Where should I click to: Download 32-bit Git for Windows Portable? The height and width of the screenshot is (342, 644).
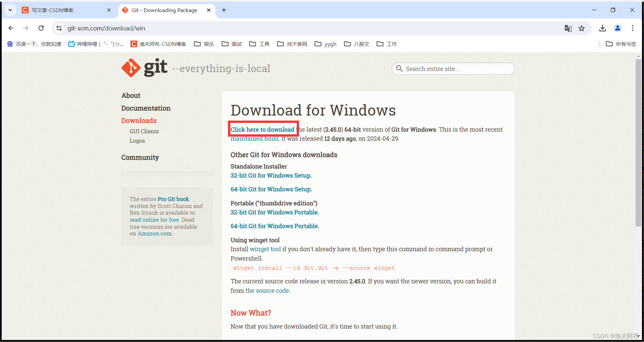tap(274, 212)
